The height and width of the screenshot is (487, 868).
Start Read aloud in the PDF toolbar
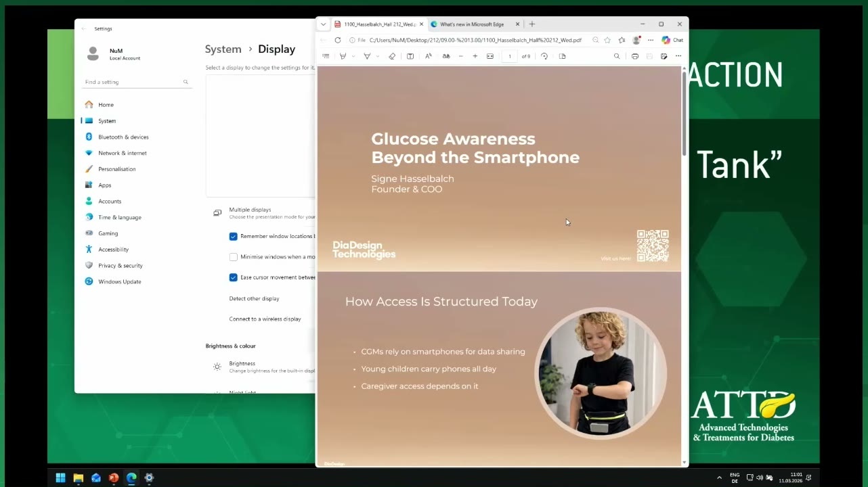click(429, 56)
